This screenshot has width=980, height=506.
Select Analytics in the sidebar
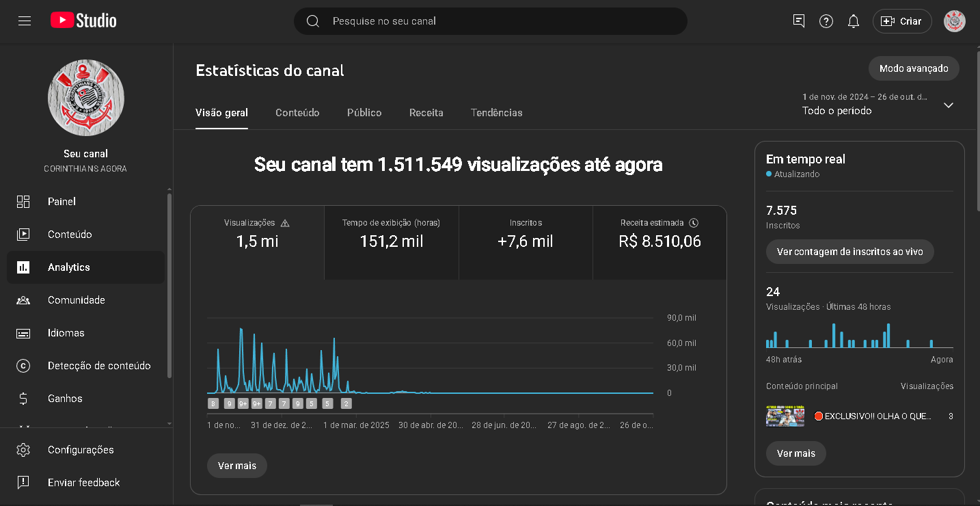tap(85, 267)
